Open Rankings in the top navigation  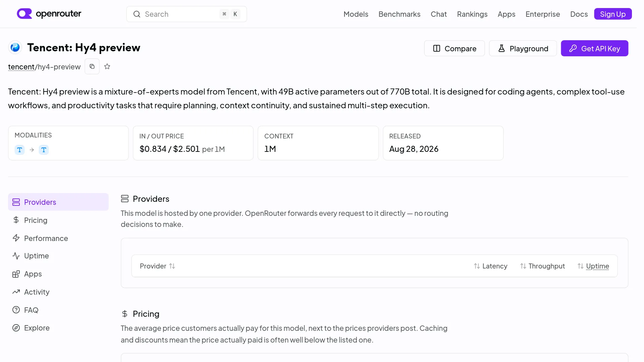click(x=472, y=14)
